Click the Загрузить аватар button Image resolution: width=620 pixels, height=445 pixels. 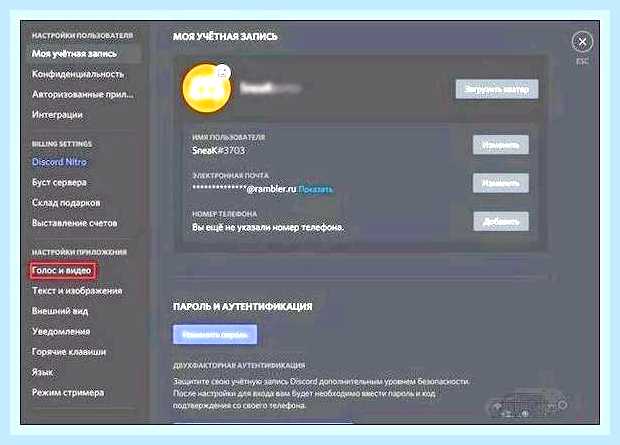coord(497,89)
